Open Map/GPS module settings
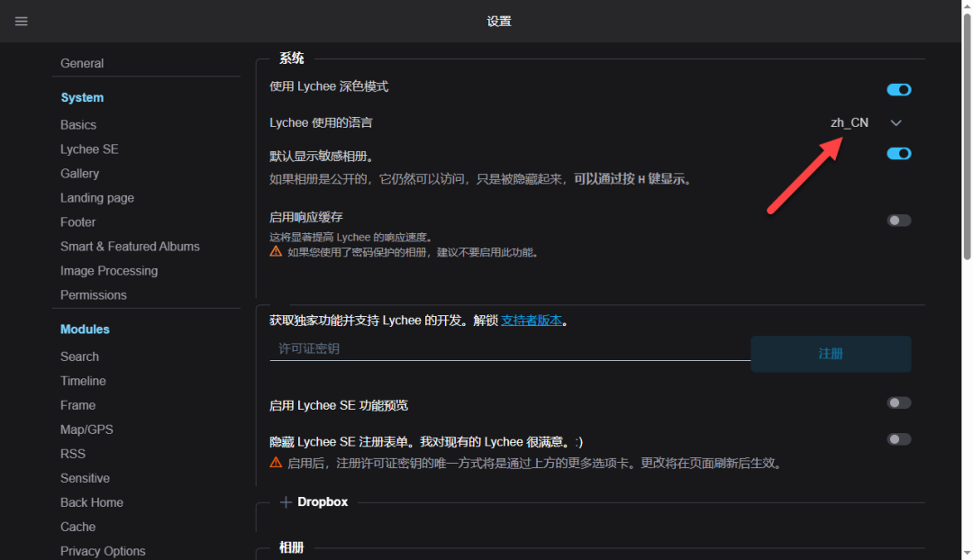Image resolution: width=973 pixels, height=560 pixels. point(86,430)
